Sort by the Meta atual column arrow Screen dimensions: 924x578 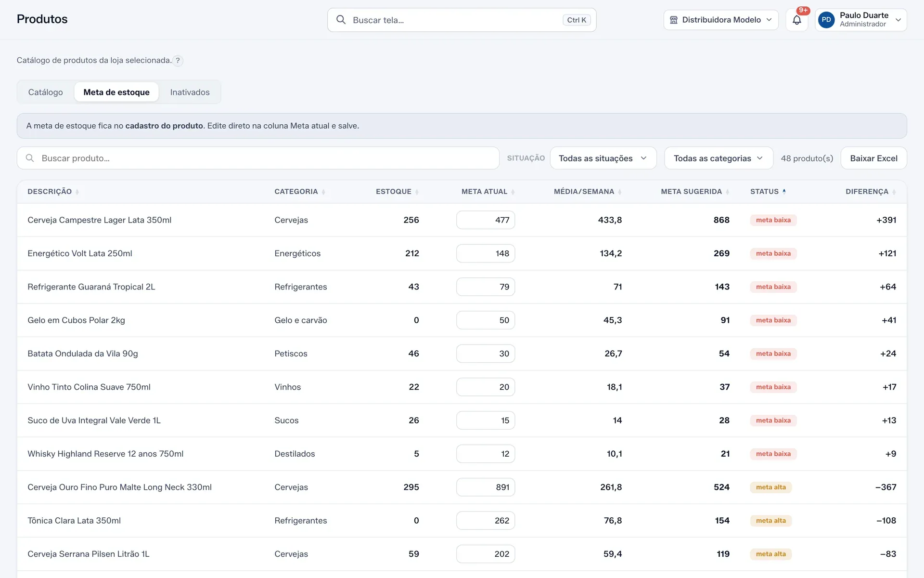[513, 192]
